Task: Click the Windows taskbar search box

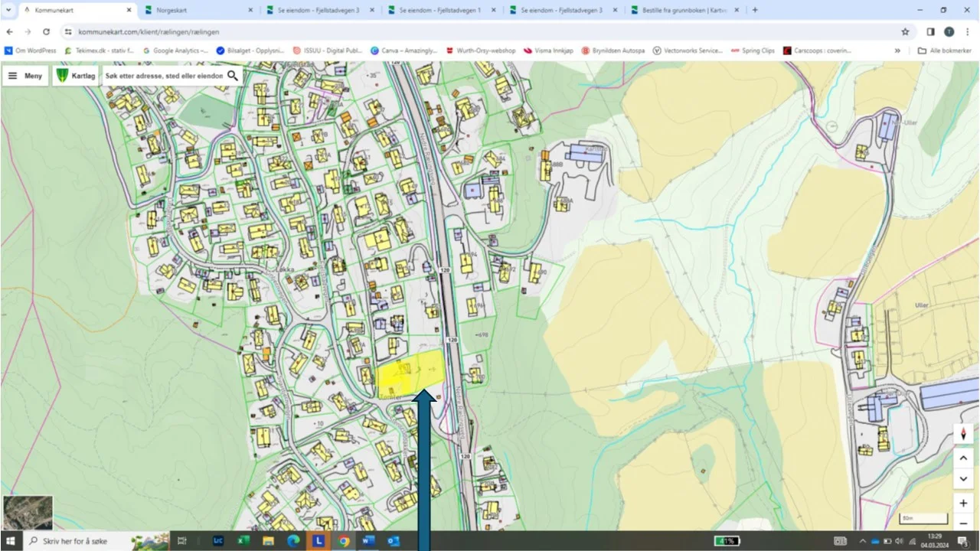Action: 97,541
